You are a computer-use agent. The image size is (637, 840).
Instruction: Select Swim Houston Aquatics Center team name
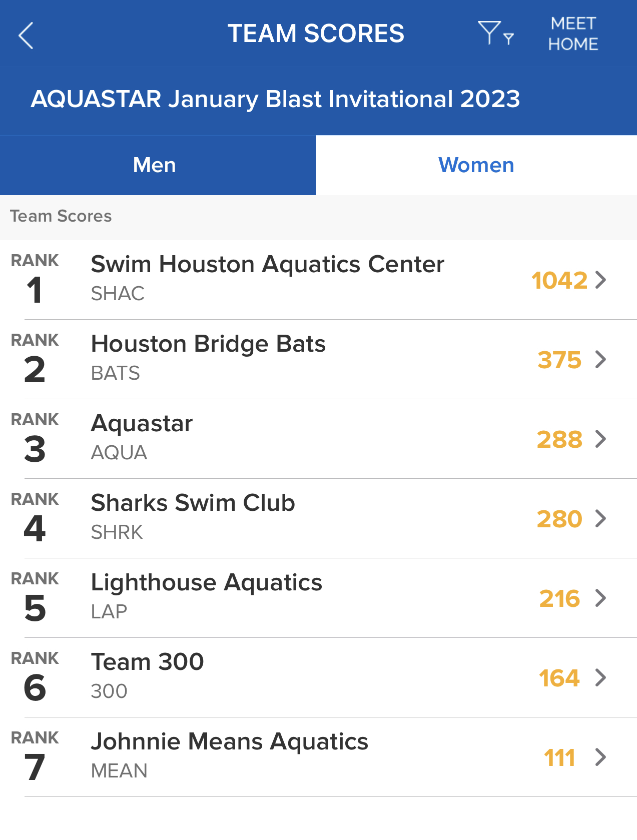click(x=267, y=264)
